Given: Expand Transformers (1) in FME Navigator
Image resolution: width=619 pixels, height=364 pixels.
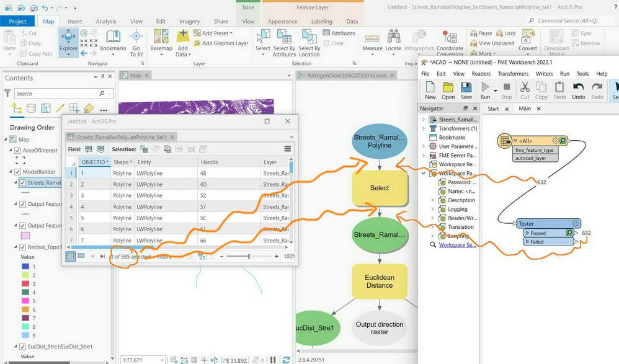Looking at the screenshot, I should pyautogui.click(x=424, y=128).
